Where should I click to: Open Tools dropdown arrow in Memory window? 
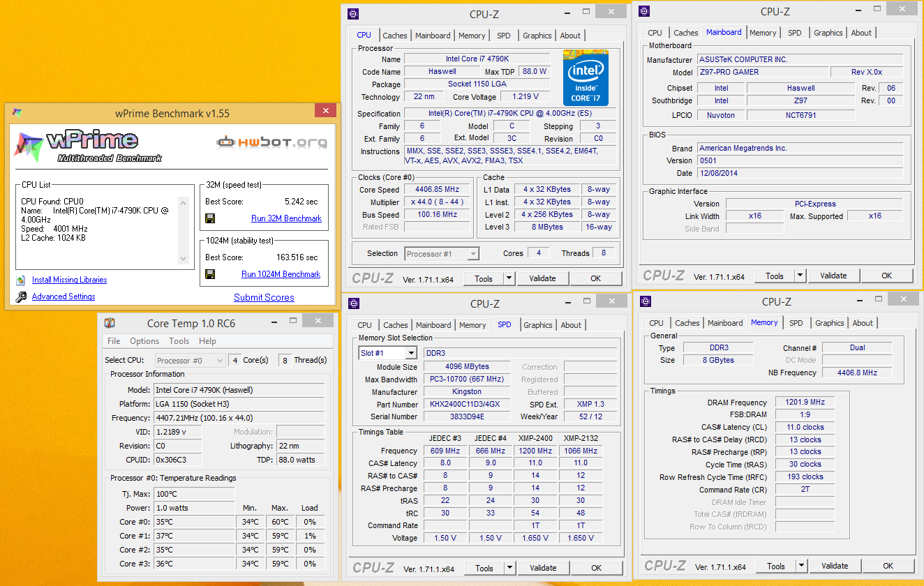click(802, 566)
